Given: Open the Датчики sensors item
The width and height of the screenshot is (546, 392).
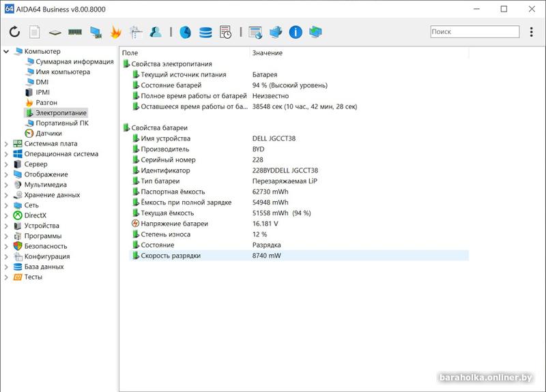Looking at the screenshot, I should point(48,133).
